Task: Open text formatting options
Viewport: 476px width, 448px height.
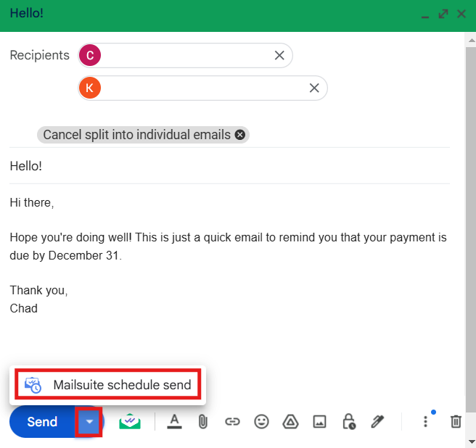Action: tap(174, 421)
